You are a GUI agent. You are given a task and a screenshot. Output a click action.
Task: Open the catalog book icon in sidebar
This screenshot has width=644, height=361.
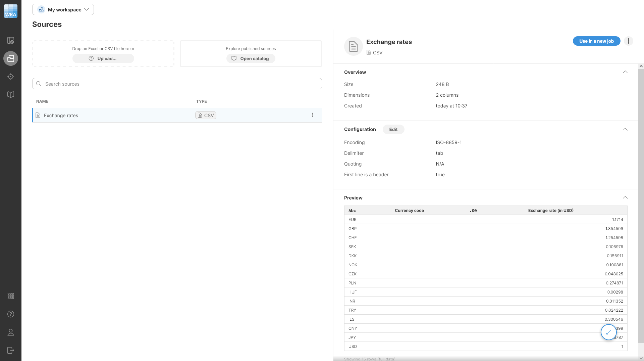coord(11,95)
